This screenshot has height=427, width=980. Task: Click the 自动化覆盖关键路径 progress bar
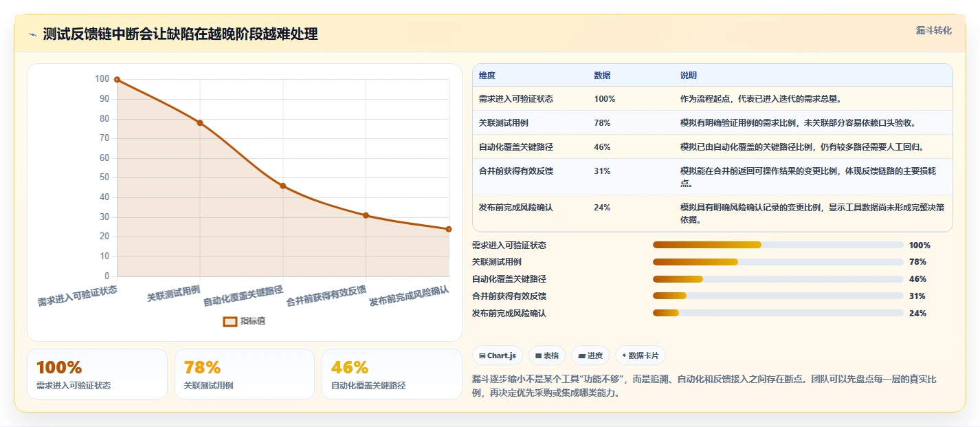778,279
